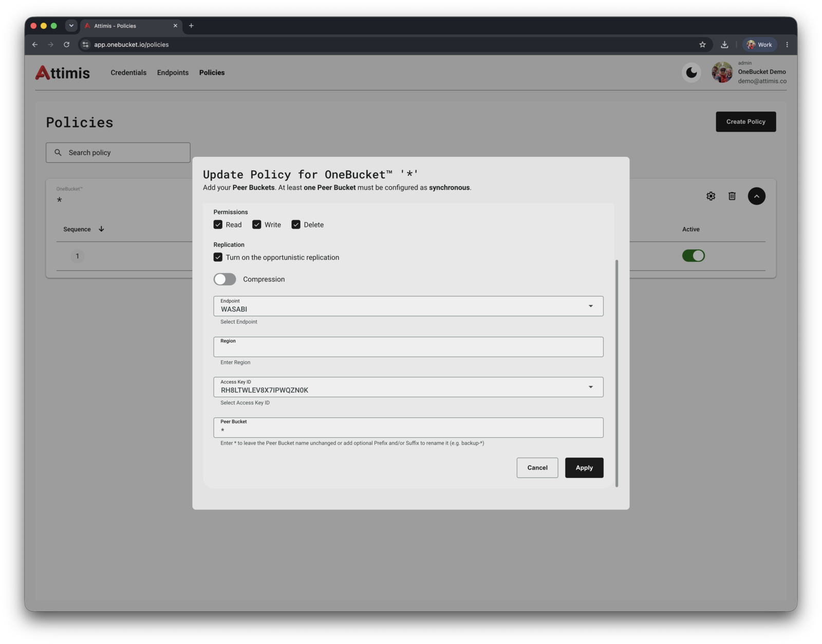Focus the Peer Bucket input field
Viewport: 822px width, 644px height.
pyautogui.click(x=408, y=428)
